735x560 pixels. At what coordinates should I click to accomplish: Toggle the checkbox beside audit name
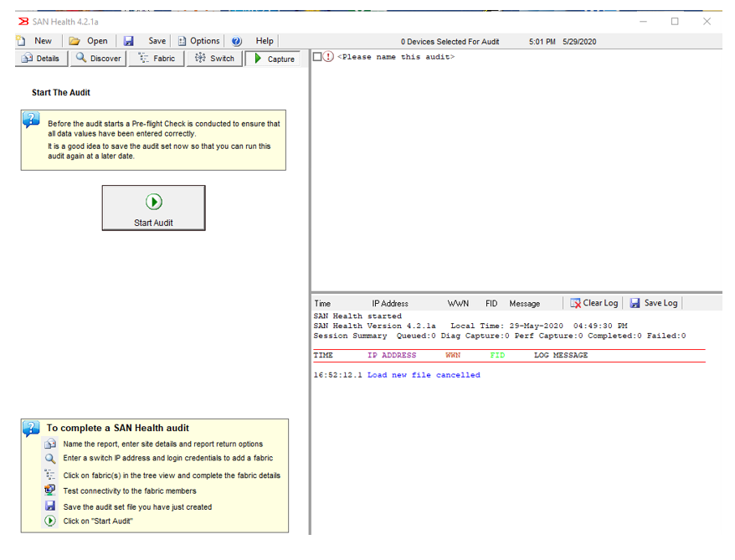(x=317, y=57)
